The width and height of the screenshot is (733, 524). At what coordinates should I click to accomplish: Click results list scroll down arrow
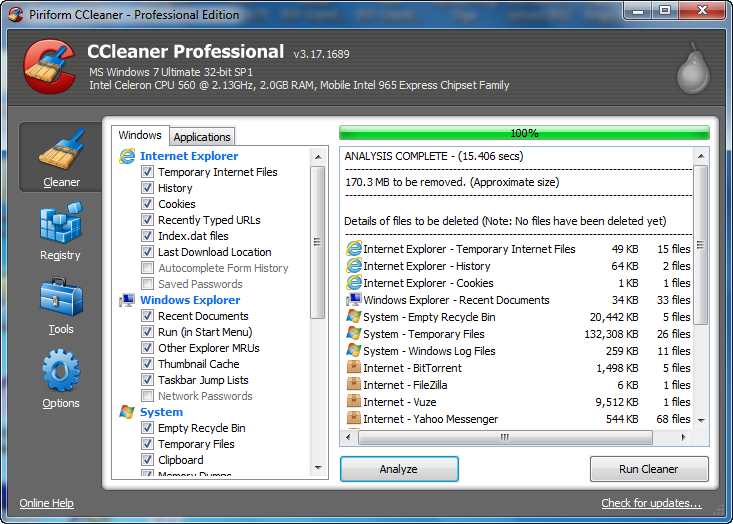[x=700, y=421]
